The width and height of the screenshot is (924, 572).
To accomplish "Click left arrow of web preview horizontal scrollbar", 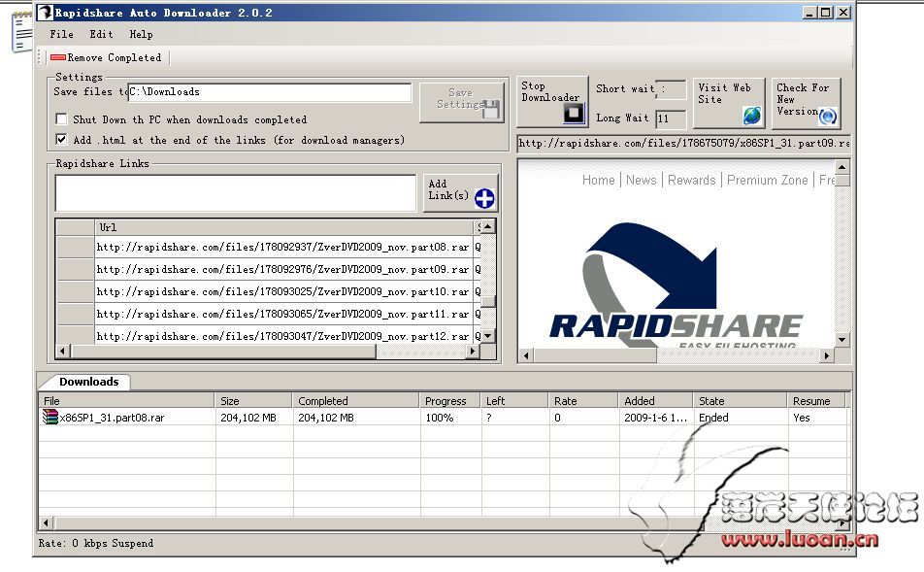I will tap(526, 355).
